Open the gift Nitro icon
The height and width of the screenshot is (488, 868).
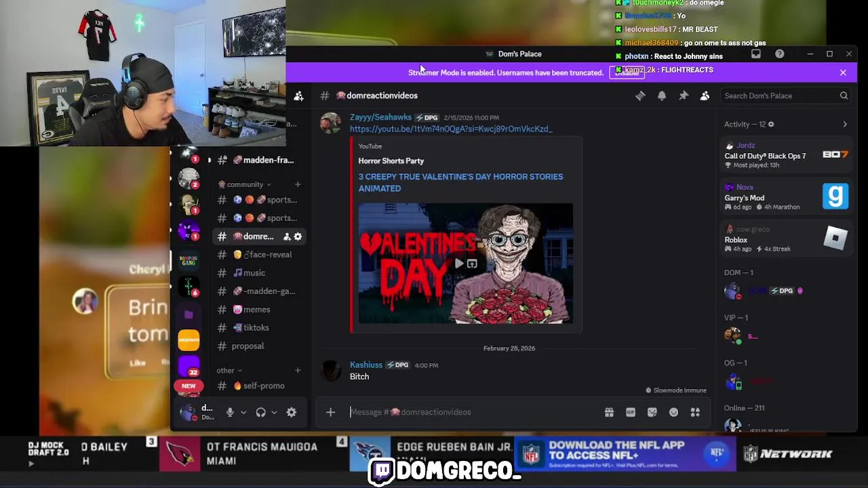(609, 412)
